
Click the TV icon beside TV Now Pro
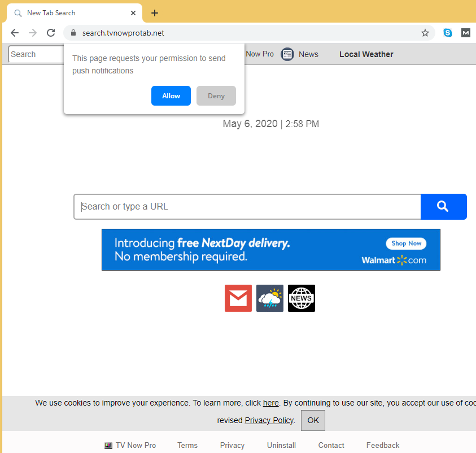click(108, 446)
